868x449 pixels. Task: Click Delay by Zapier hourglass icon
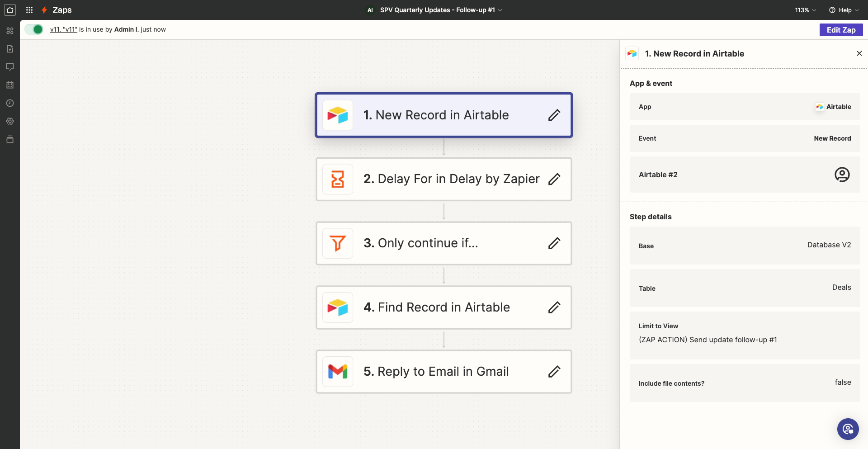click(x=338, y=179)
